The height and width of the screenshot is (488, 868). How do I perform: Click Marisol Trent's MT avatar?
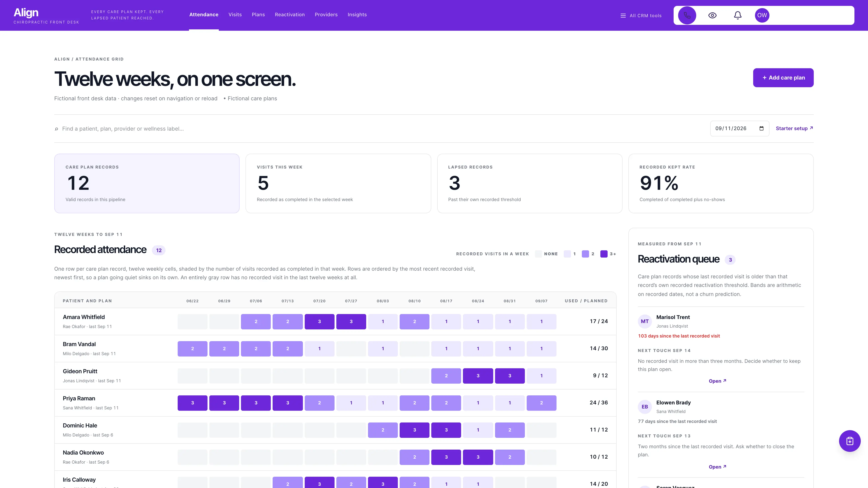pos(645,321)
